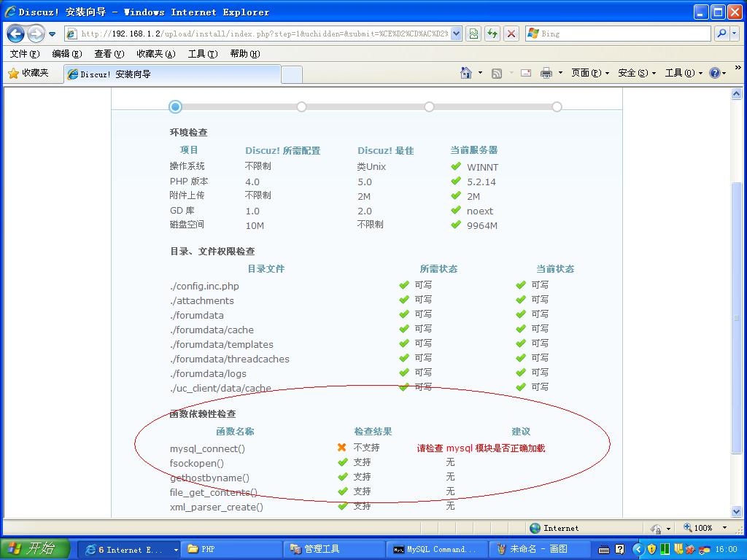Click the green check beside 9964M

pyautogui.click(x=456, y=225)
